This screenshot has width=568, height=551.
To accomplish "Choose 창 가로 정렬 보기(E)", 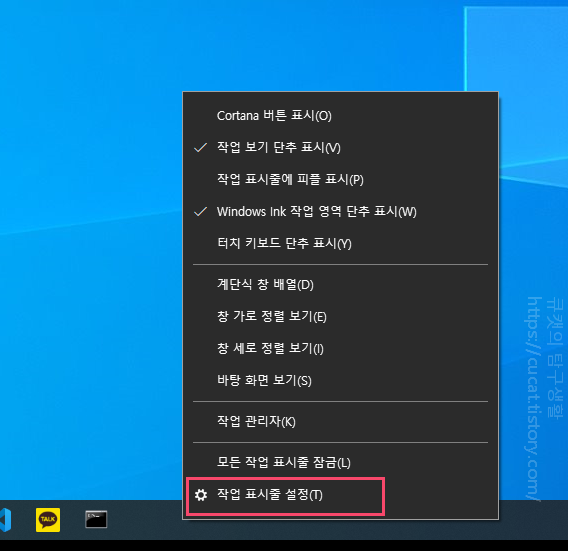I will point(341,317).
